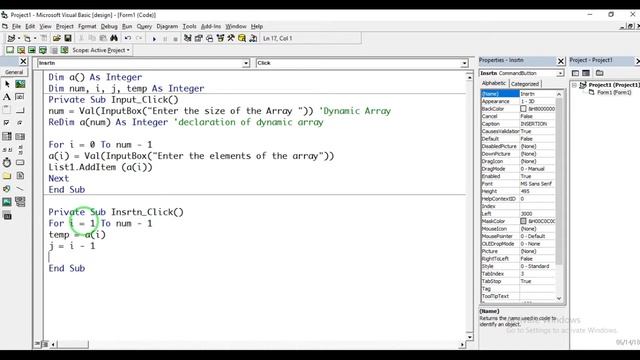Open the Toolbox toolbar icon
The height and width of the screenshot is (360, 640).
(x=231, y=38)
